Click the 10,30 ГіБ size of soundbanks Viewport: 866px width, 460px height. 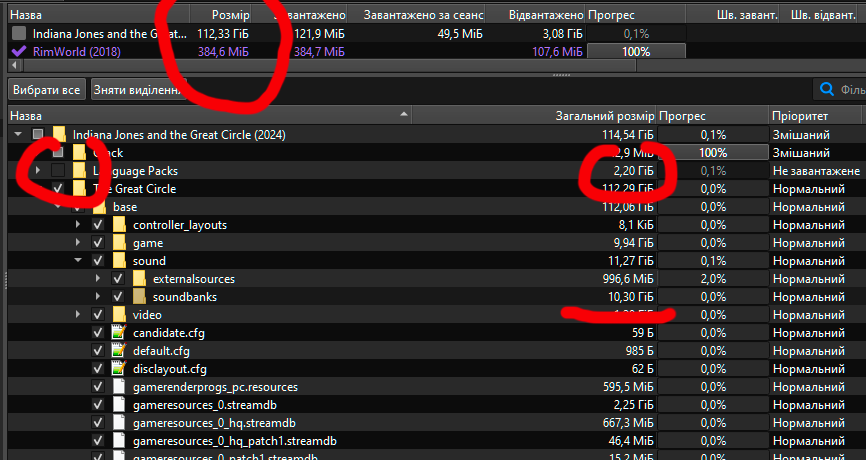pyautogui.click(x=630, y=297)
